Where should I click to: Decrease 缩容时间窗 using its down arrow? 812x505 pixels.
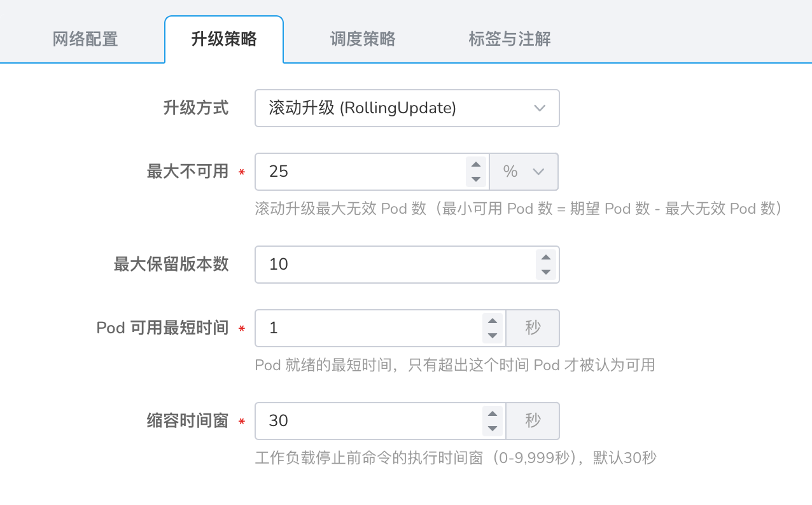[493, 427]
